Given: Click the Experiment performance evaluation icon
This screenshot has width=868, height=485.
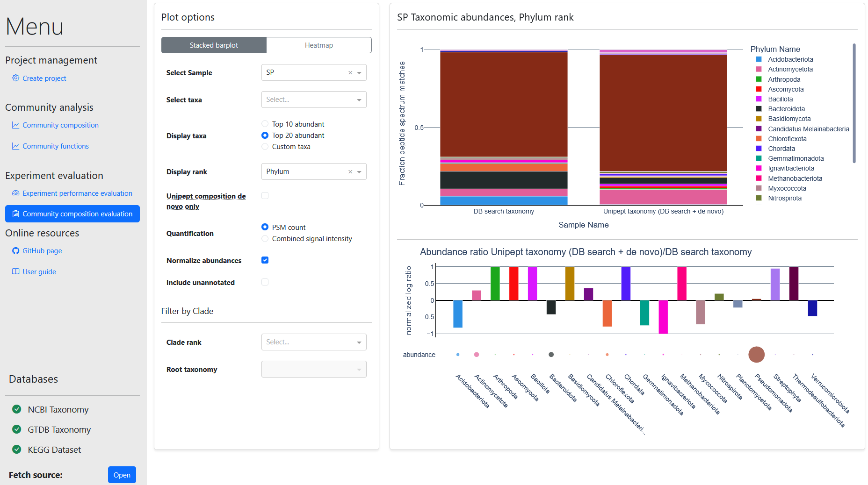Looking at the screenshot, I should [15, 193].
